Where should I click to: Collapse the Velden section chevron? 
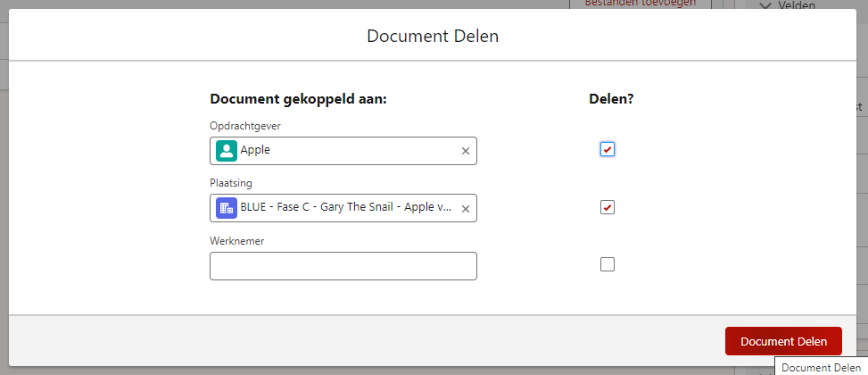[x=765, y=5]
